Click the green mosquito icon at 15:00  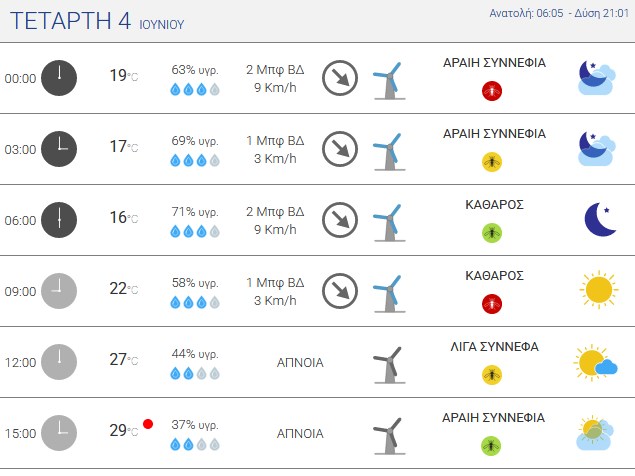(x=491, y=446)
